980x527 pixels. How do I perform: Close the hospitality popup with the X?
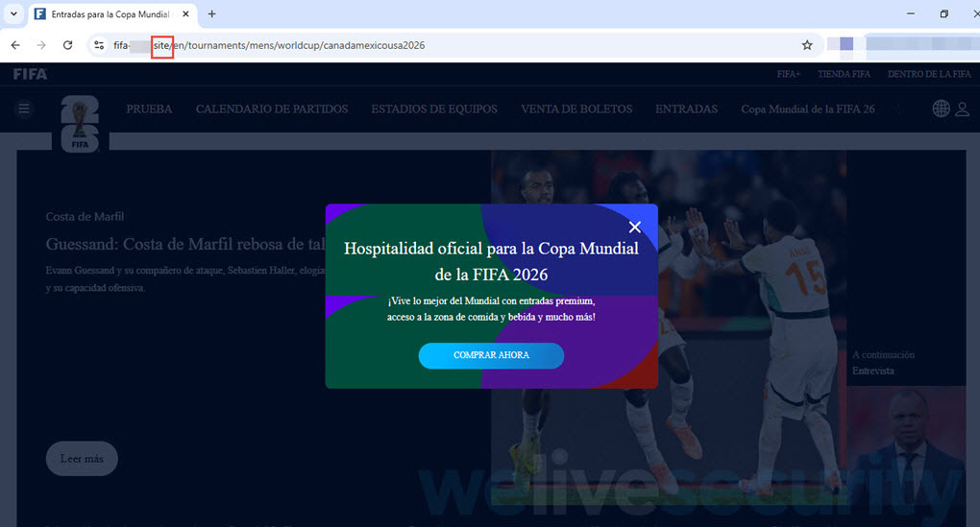pos(634,227)
